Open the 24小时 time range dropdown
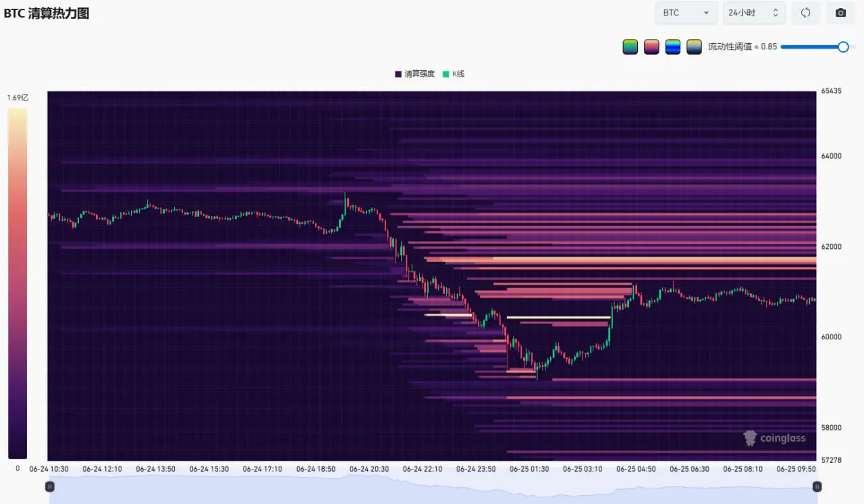The height and width of the screenshot is (504, 864). click(754, 13)
